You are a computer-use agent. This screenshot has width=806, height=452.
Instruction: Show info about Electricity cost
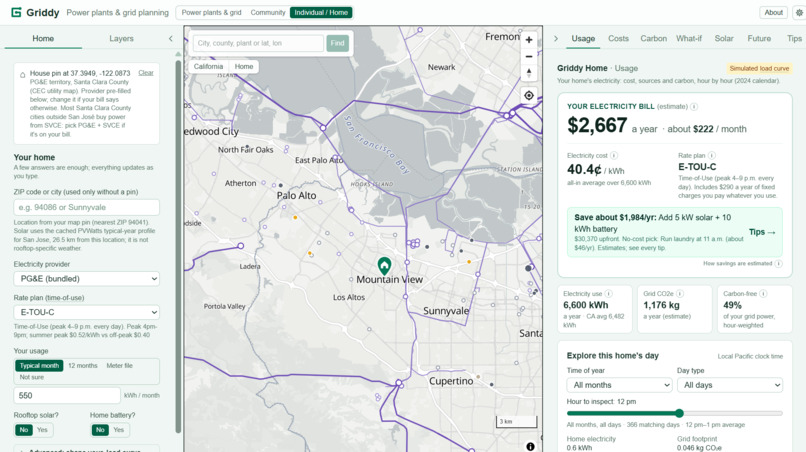click(x=614, y=155)
